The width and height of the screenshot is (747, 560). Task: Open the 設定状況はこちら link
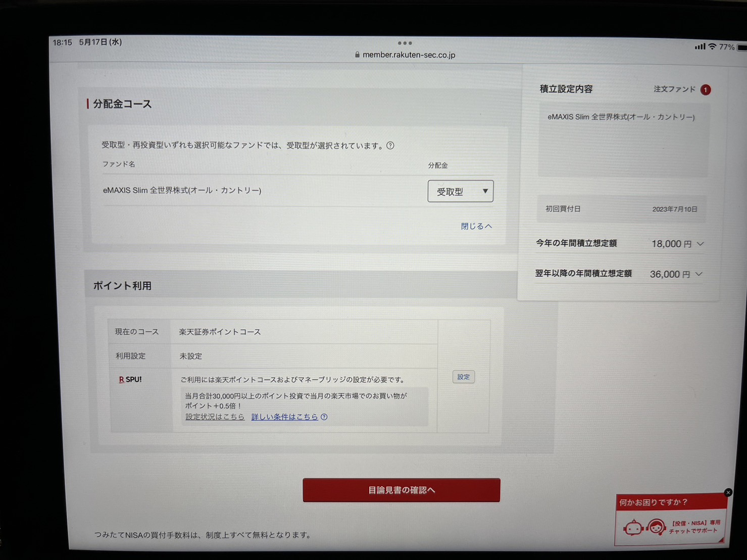(215, 417)
